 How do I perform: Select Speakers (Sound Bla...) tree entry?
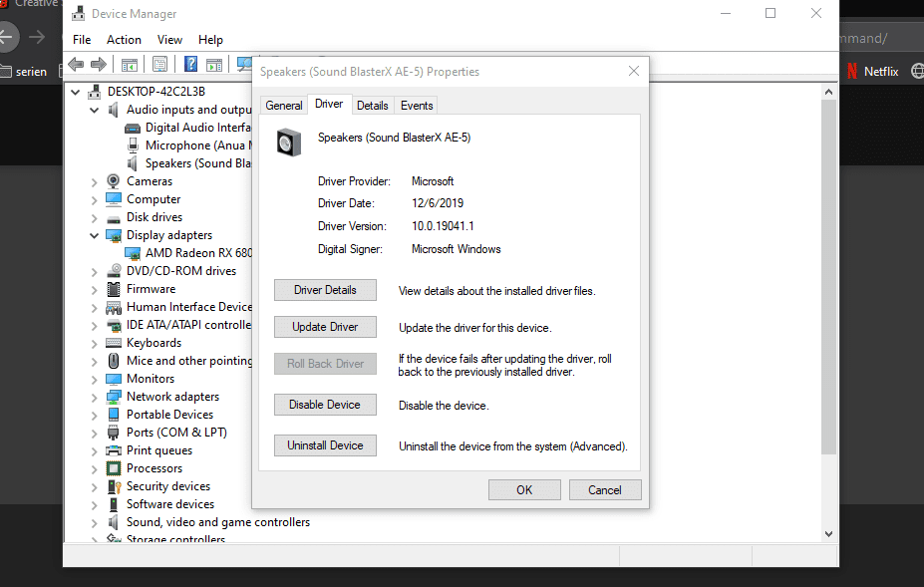[198, 163]
